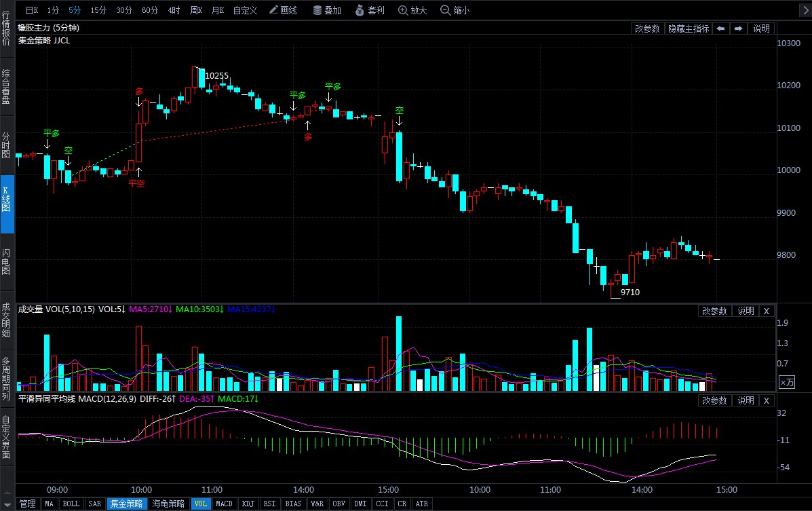
Task: Open 综合看盘 sidebar tab
Action: tap(7, 87)
